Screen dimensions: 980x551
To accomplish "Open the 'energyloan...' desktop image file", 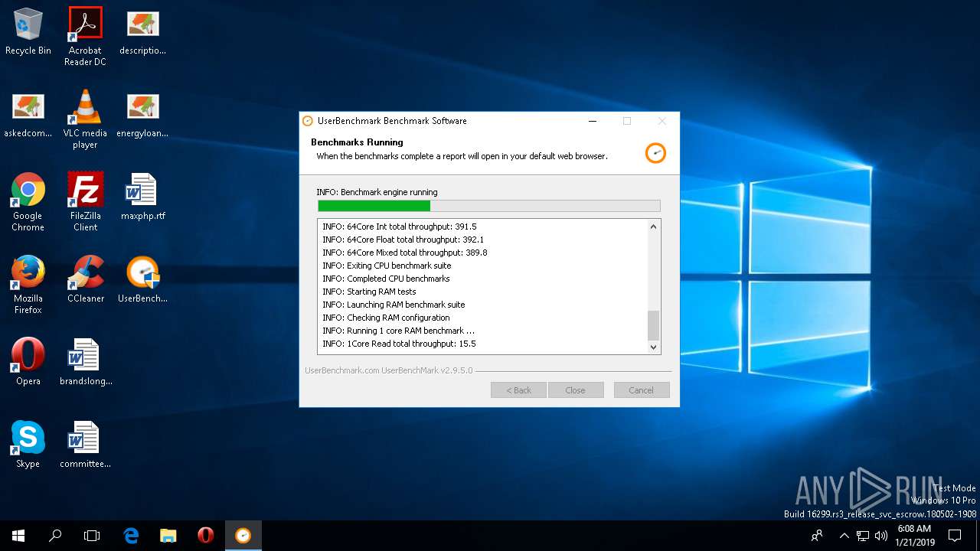I will point(142,114).
